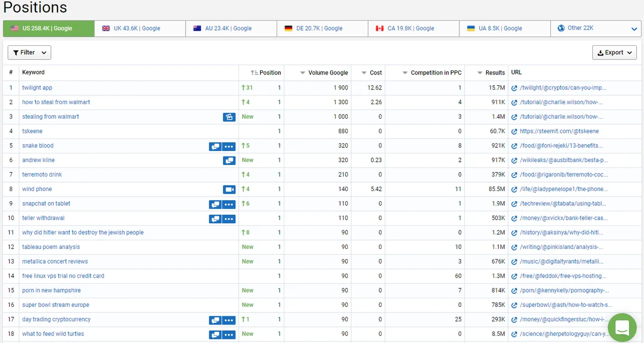This screenshot has height=343, width=644.
Task: Switch to DE 20.7K Google tab
Action: point(322,29)
